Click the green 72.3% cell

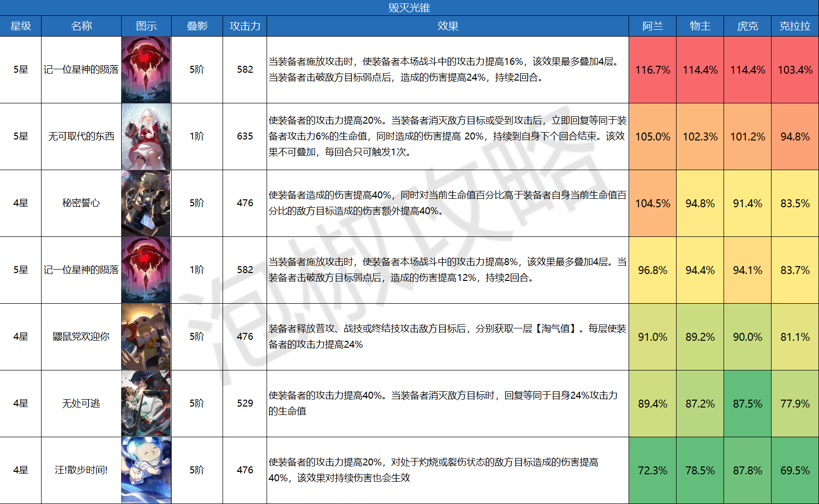[652, 470]
